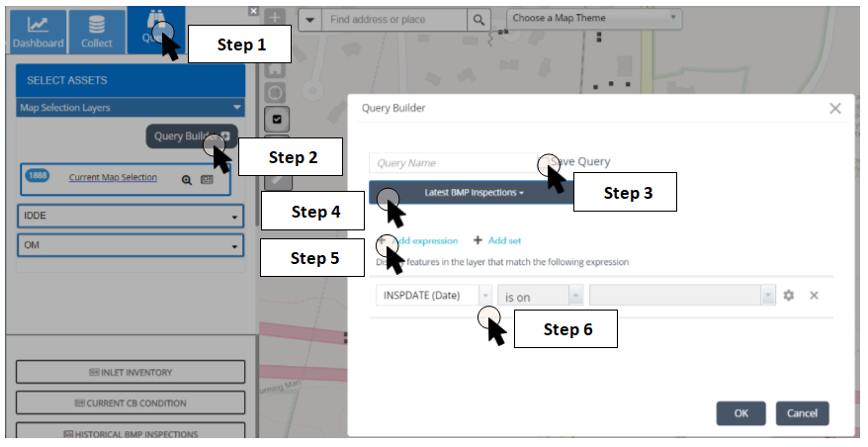Open the Choose a Map Theme dropdown

(594, 18)
